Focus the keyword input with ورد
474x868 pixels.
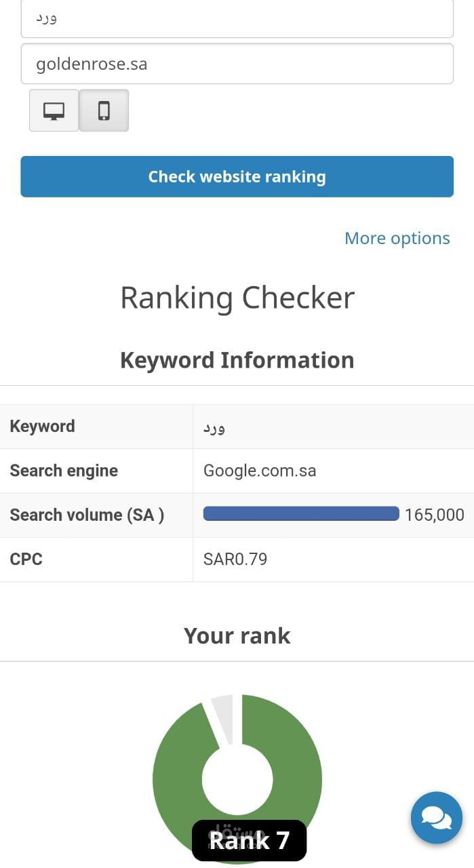(237, 19)
